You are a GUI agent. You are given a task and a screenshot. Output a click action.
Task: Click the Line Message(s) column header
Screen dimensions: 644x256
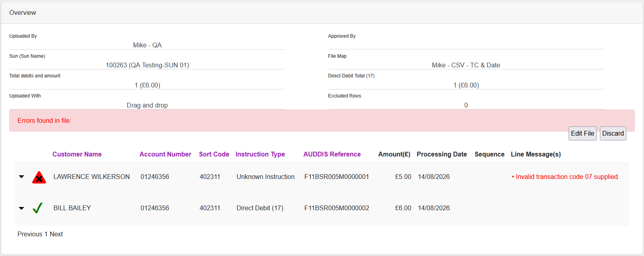(536, 154)
